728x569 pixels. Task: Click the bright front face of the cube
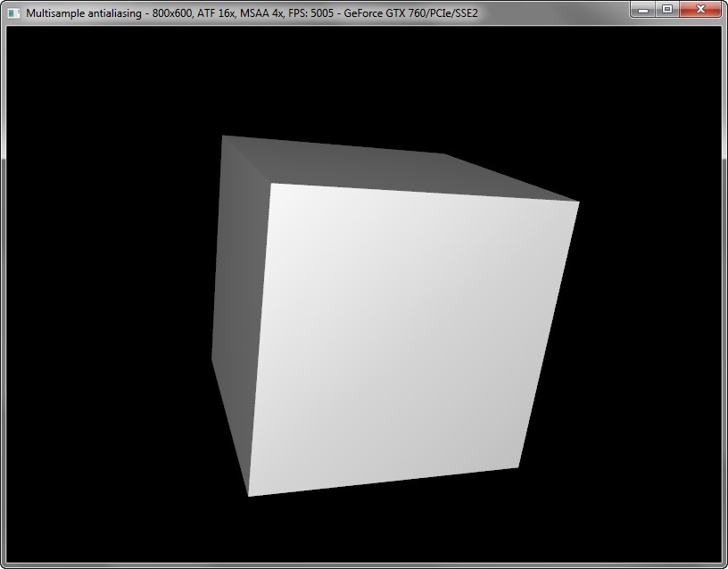coord(409,334)
